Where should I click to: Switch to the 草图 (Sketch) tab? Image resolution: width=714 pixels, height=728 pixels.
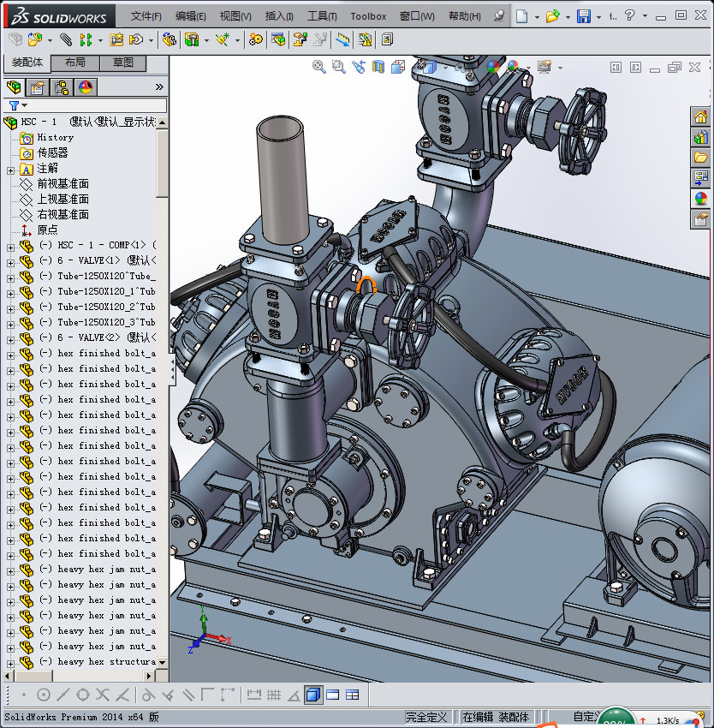[122, 63]
